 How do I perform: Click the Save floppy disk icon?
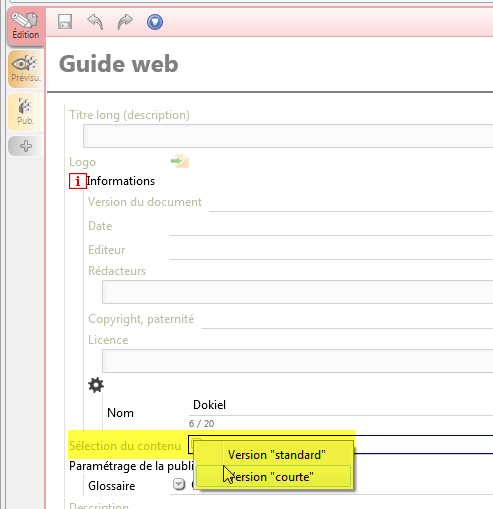tap(65, 22)
